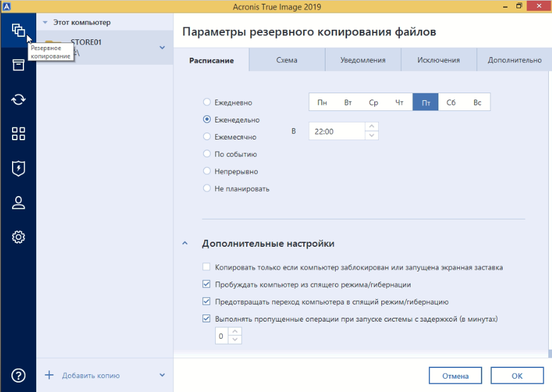552x392 pixels.
Task: Restore down the Acronis window
Action: pyautogui.click(x=519, y=6)
